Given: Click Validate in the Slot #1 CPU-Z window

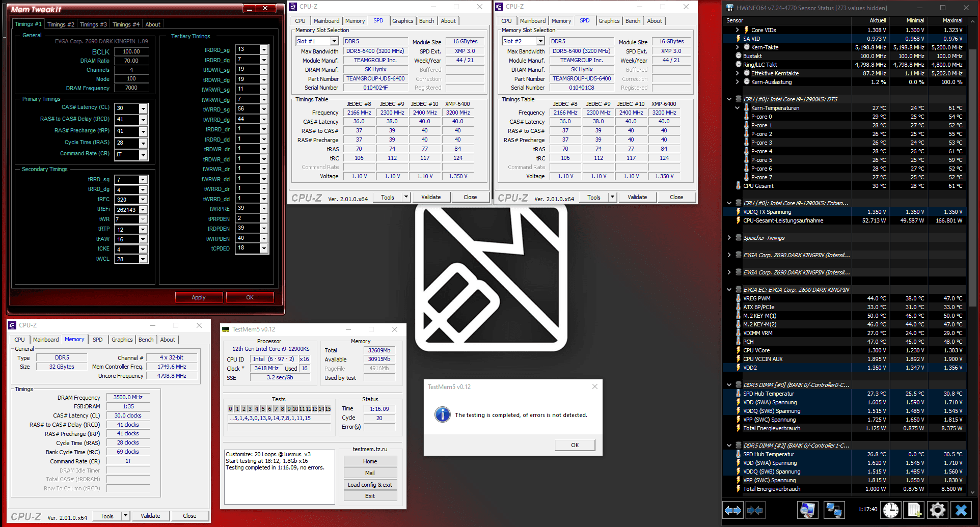Looking at the screenshot, I should point(431,197).
